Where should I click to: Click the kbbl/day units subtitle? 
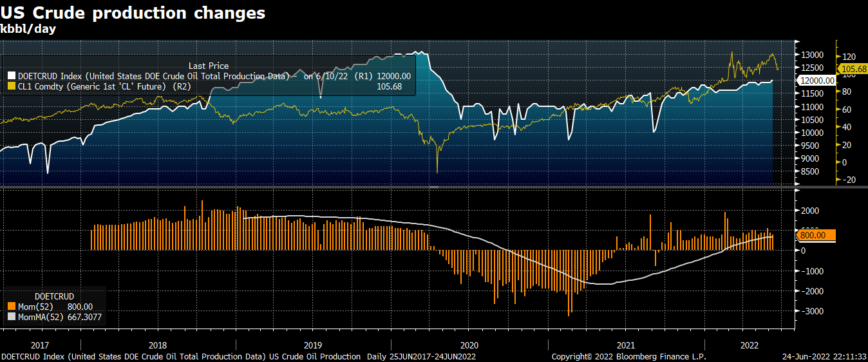coord(28,28)
